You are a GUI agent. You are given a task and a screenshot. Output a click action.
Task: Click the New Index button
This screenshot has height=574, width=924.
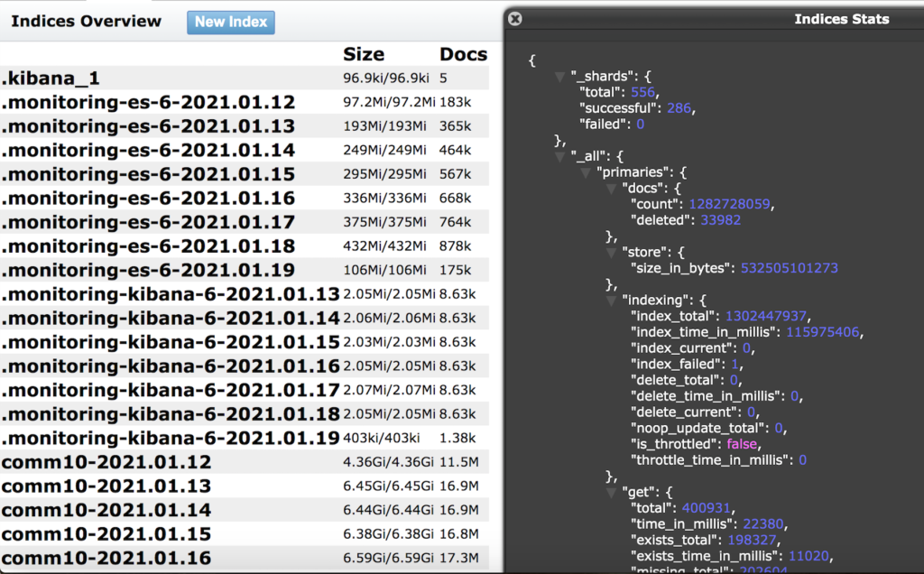[x=231, y=23]
